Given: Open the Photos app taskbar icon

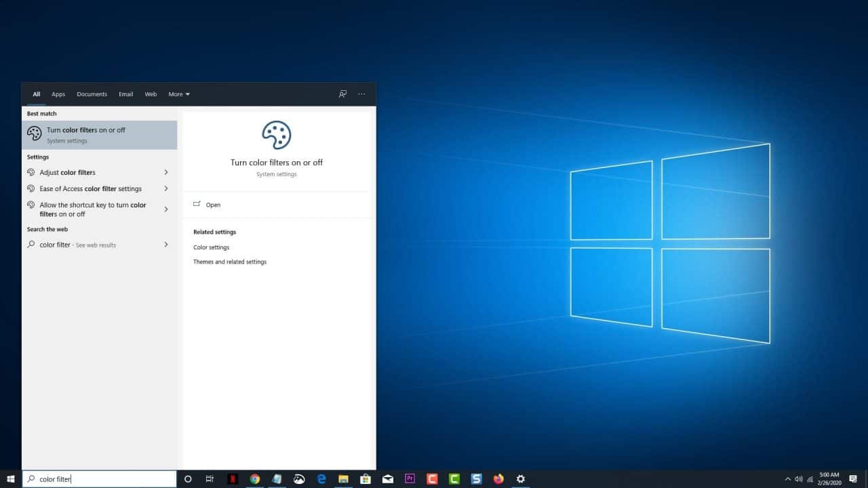Looking at the screenshot, I should tap(299, 479).
